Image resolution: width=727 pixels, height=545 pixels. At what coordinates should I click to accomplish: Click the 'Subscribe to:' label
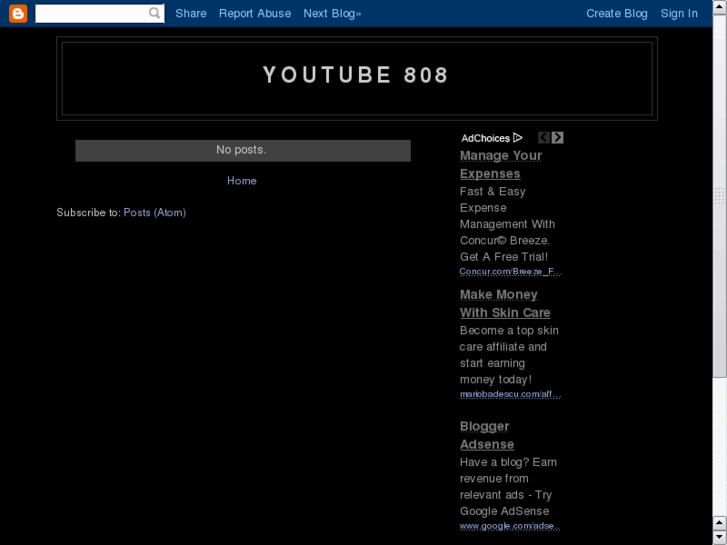coord(89,212)
